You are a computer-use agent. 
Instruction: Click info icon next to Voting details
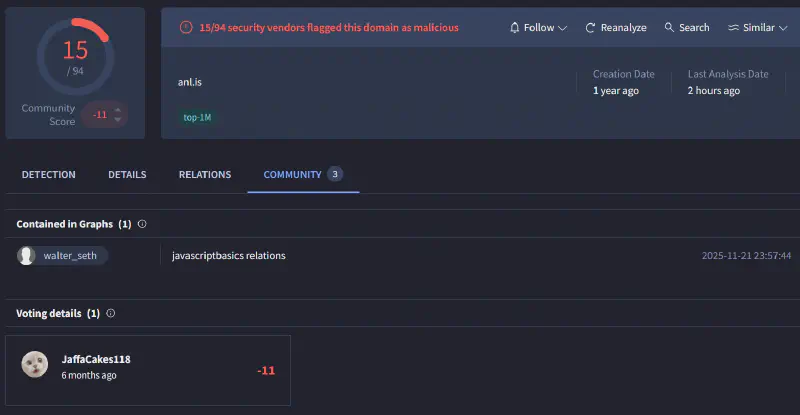[x=111, y=313]
